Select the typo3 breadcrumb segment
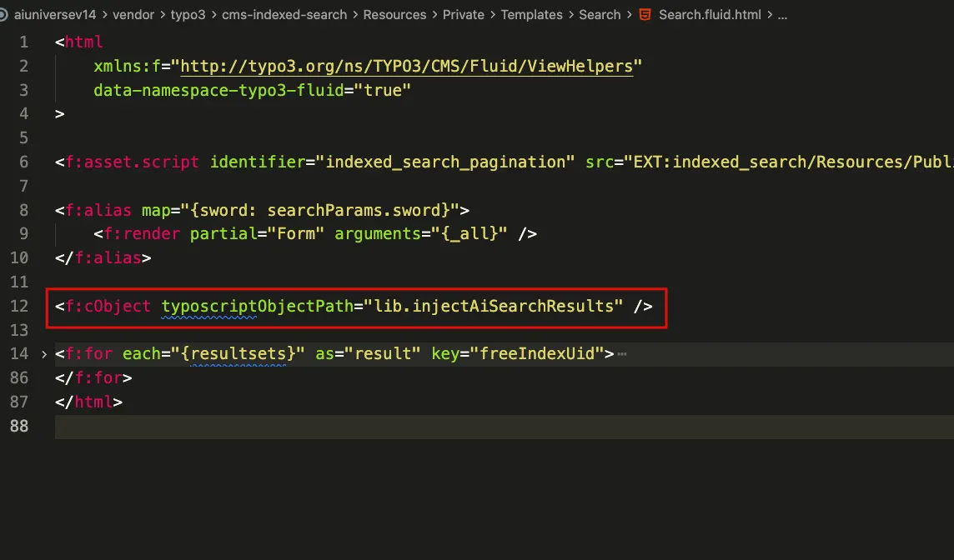Viewport: 954px width, 560px height. coord(188,15)
